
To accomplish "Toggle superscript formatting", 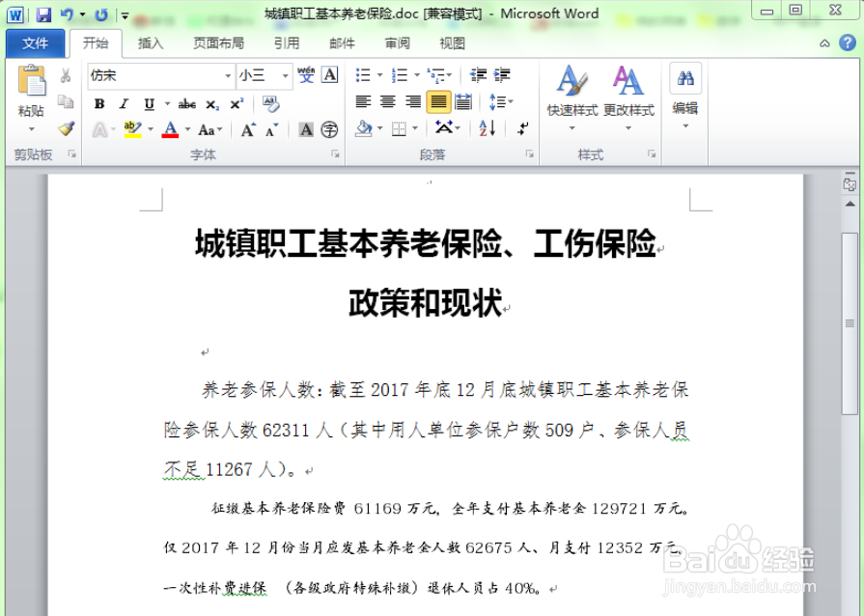I will [236, 102].
